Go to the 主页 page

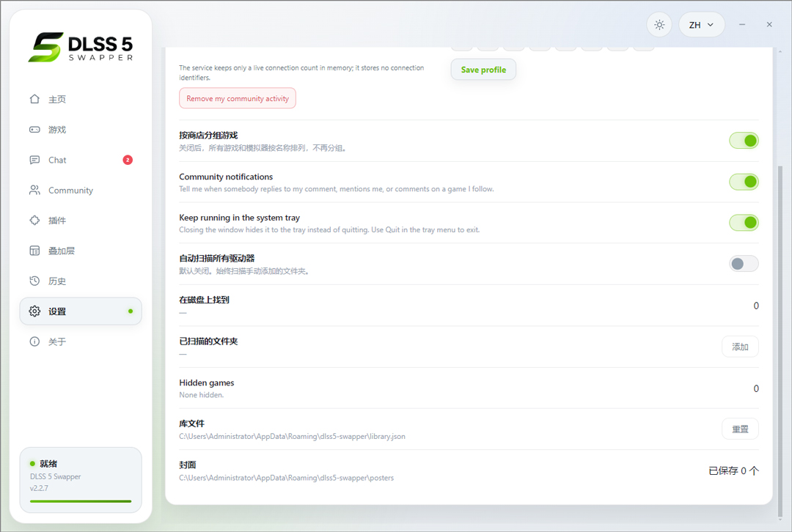point(81,99)
